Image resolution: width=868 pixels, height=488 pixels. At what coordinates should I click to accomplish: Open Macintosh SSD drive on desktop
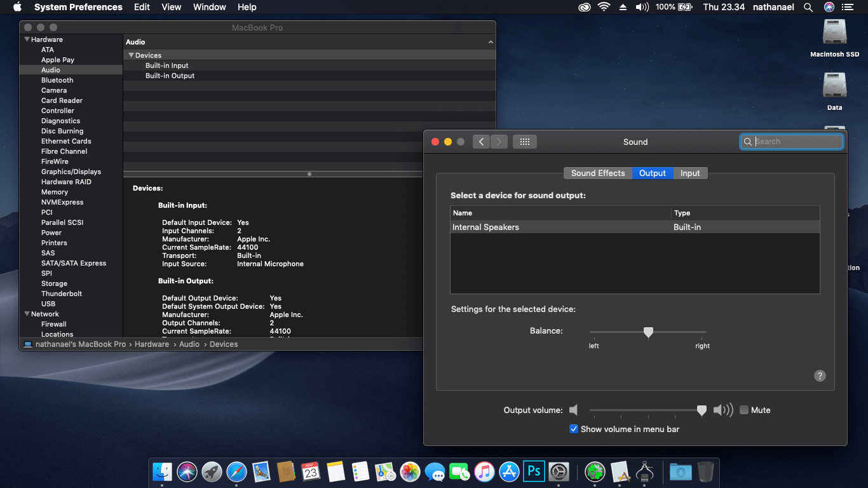(834, 32)
